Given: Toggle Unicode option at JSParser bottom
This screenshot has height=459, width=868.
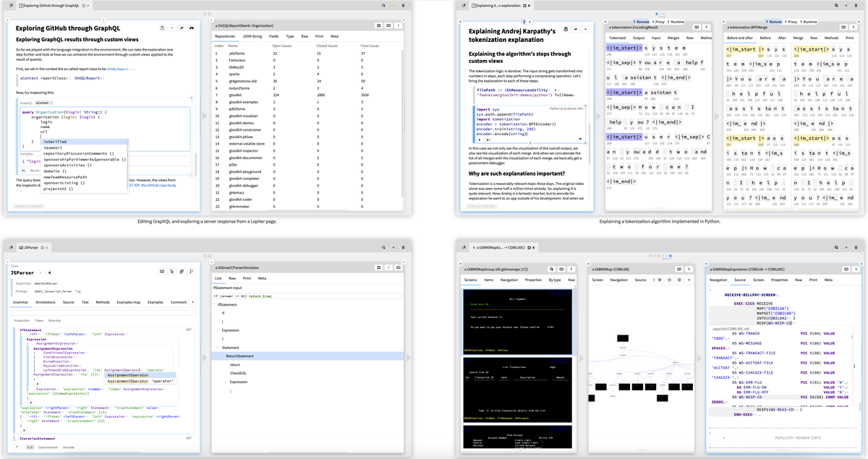Looking at the screenshot, I should (69, 447).
